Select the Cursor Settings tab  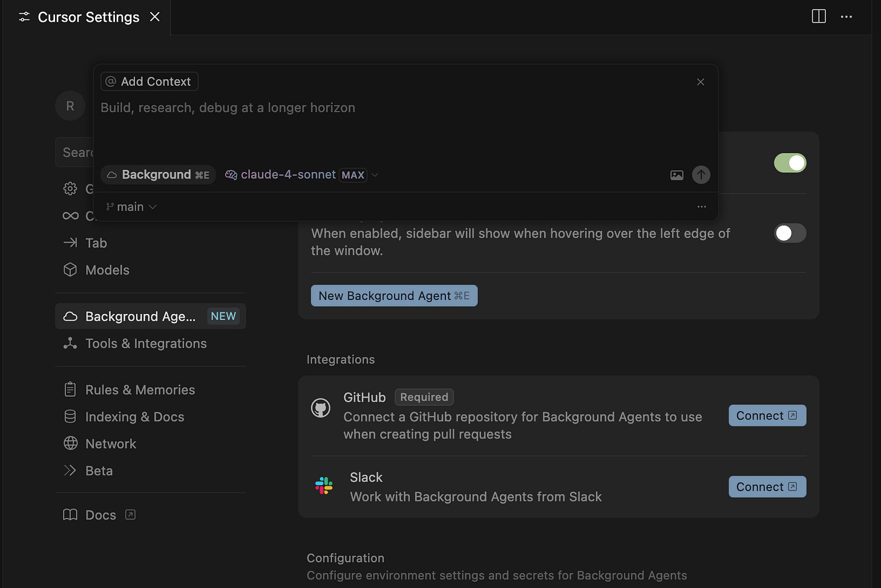point(87,17)
